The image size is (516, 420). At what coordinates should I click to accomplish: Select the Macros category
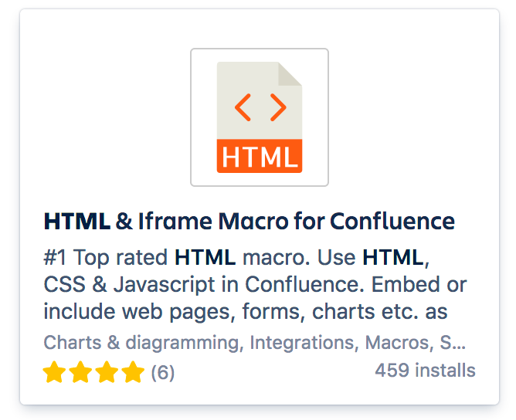coord(397,343)
